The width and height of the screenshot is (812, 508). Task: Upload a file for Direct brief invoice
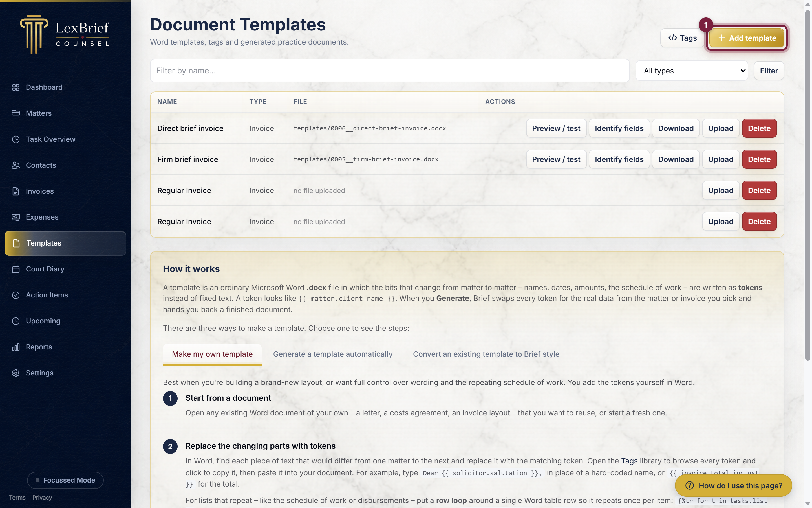[x=721, y=128]
